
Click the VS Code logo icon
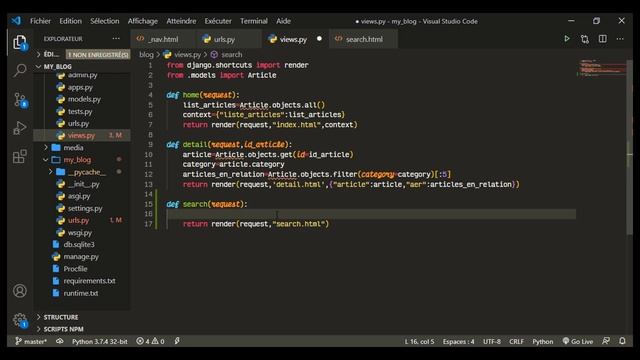(x=16, y=21)
